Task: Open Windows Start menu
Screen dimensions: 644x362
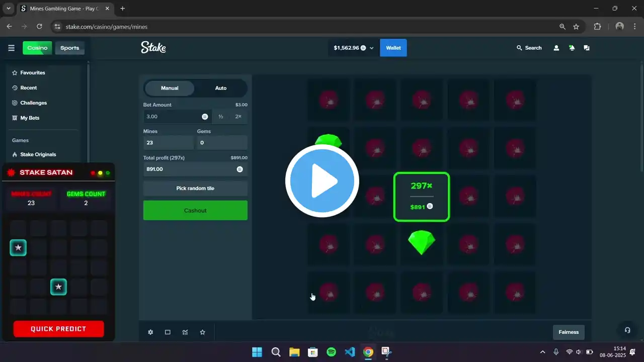Action: (x=257, y=352)
